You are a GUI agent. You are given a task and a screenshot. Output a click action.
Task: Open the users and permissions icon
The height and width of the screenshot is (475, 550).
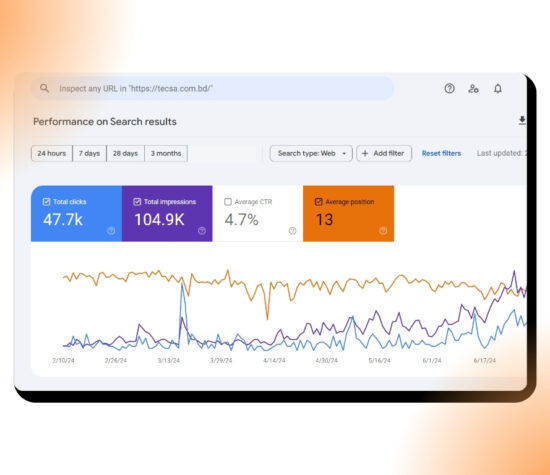[x=473, y=88]
